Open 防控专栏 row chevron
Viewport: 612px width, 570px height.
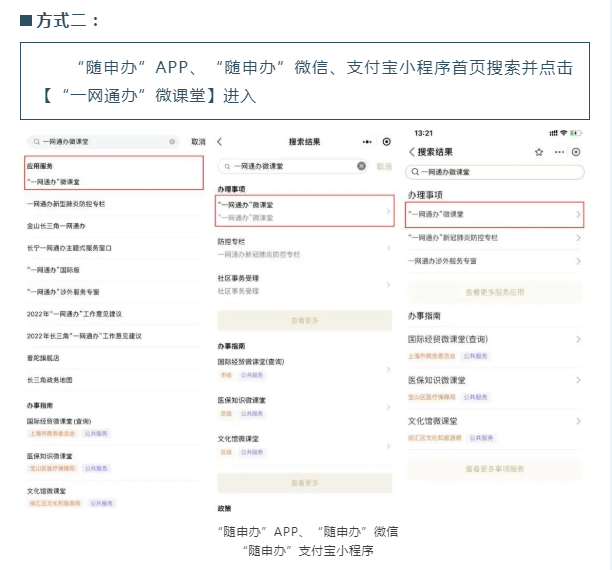click(388, 248)
